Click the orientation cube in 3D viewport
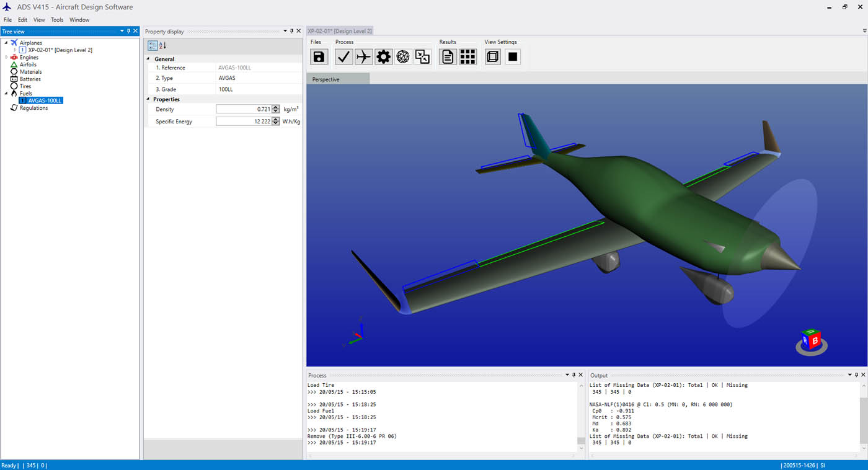868x470 pixels. click(x=812, y=342)
